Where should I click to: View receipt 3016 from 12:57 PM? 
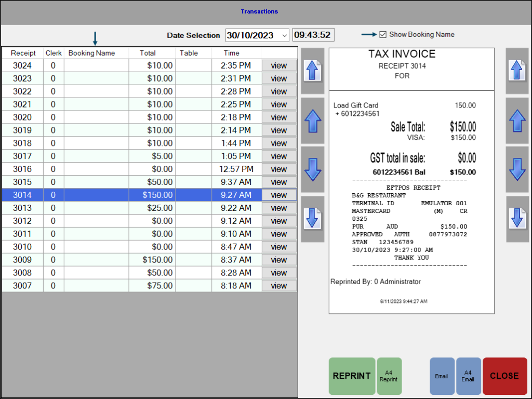pos(279,169)
